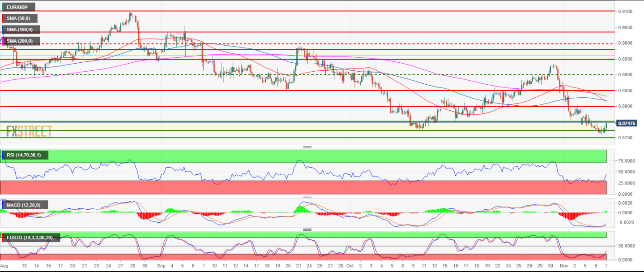Click the Sep label on time axis
Image resolution: width=644 pixels, height=272 pixels.
tap(162, 266)
